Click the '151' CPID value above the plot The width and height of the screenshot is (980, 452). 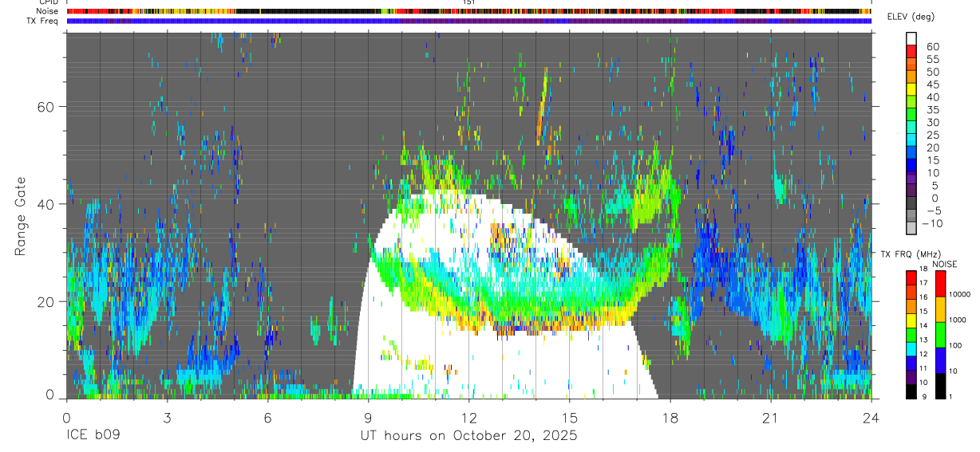pos(468,2)
